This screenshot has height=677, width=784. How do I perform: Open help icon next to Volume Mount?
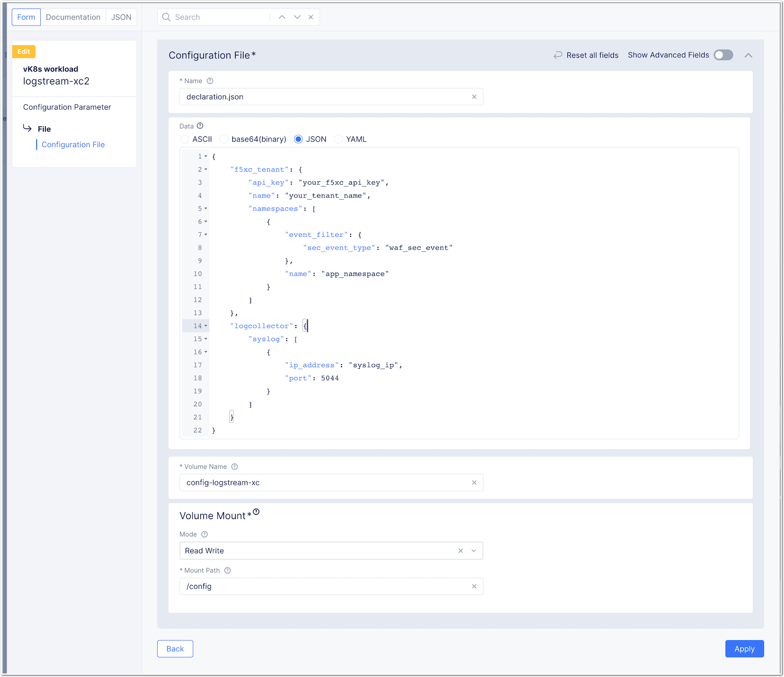[x=256, y=512]
